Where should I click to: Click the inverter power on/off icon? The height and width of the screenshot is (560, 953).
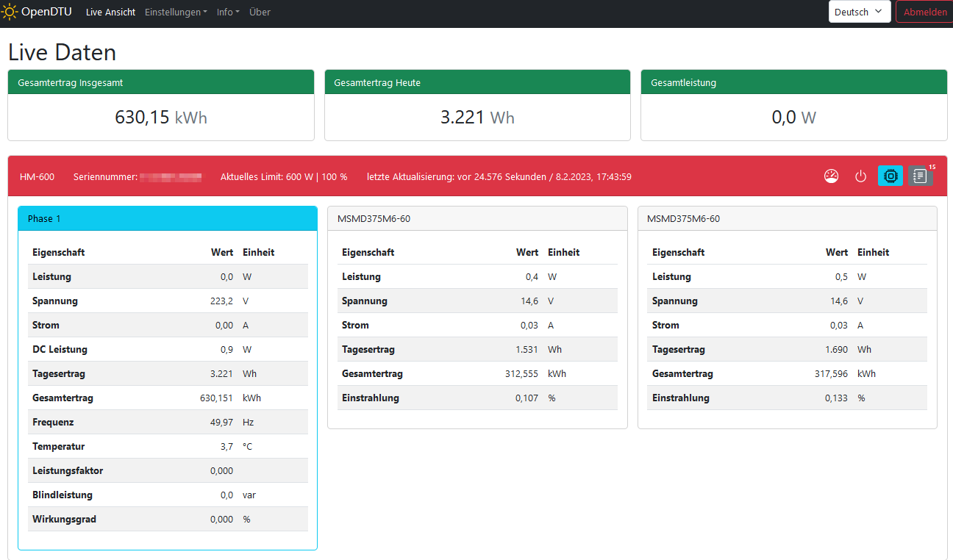pos(861,176)
